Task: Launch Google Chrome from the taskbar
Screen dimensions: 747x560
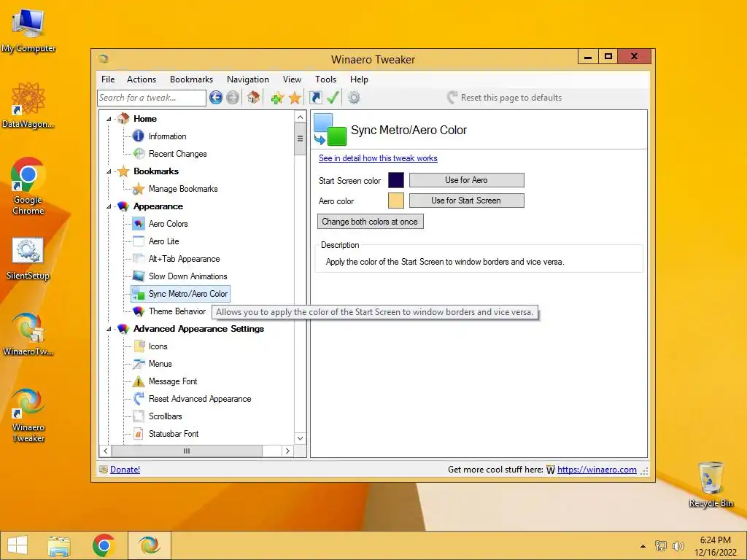Action: click(104, 545)
